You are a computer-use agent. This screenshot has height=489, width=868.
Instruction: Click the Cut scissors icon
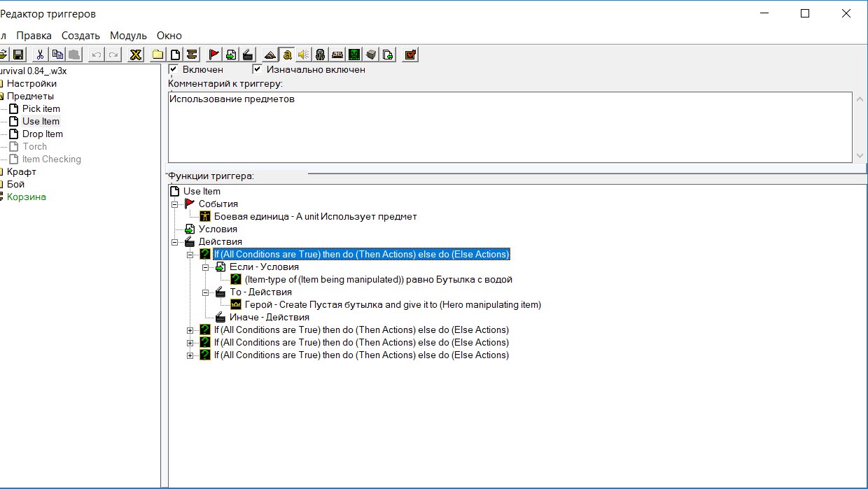coord(41,55)
